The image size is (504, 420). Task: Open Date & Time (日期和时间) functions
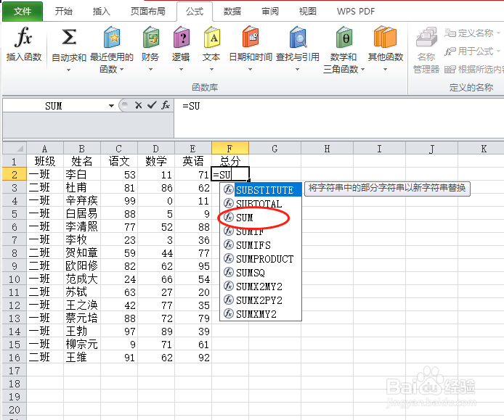pyautogui.click(x=251, y=37)
